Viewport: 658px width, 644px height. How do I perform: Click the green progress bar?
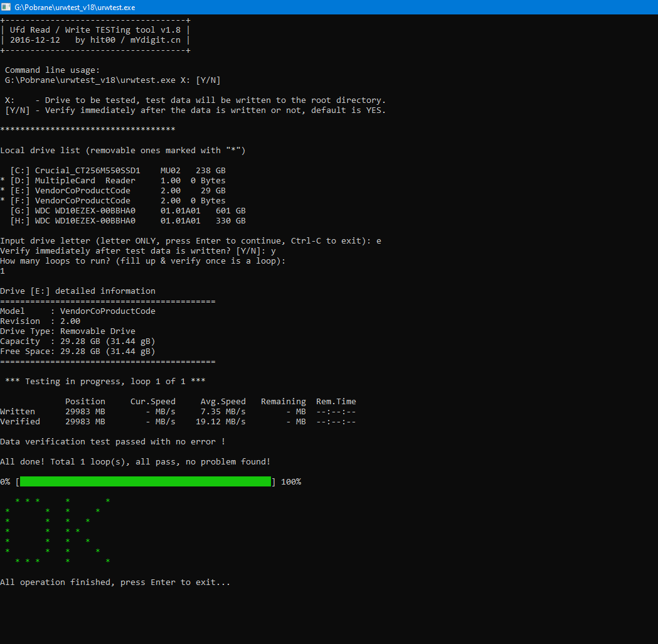coord(146,481)
